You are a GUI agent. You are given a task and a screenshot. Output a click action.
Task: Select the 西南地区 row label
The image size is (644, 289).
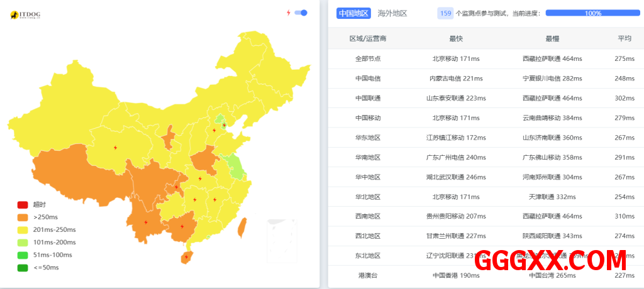point(368,216)
